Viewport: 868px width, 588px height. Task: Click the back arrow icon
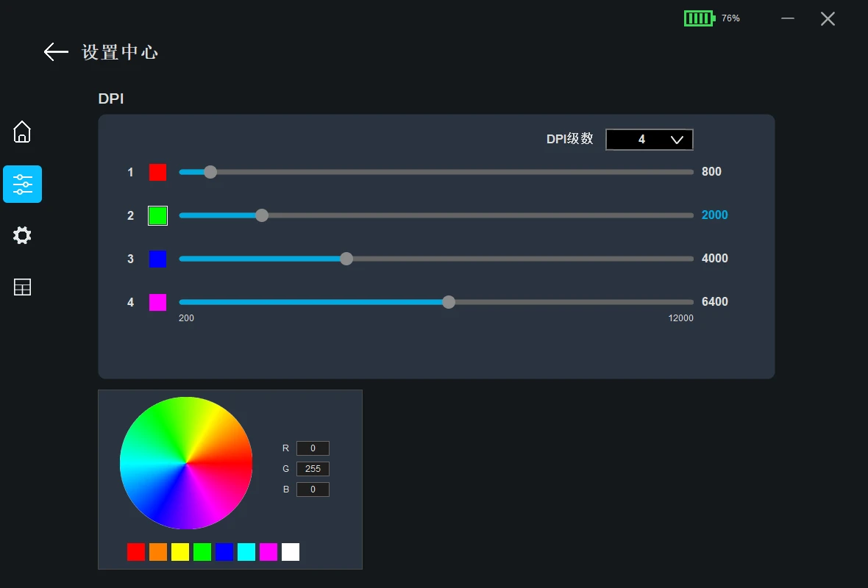coord(56,51)
